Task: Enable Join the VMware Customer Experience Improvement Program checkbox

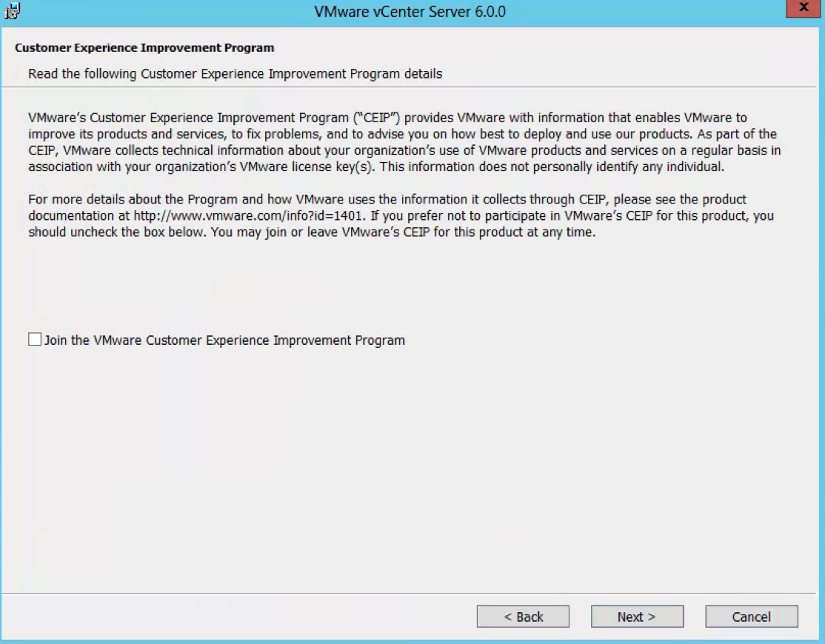Action: (35, 340)
